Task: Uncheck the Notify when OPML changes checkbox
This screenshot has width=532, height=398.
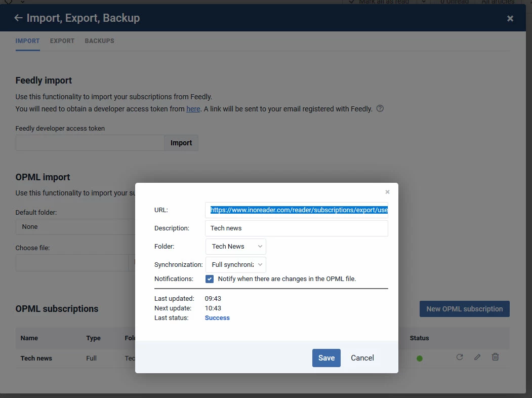Action: tap(209, 278)
